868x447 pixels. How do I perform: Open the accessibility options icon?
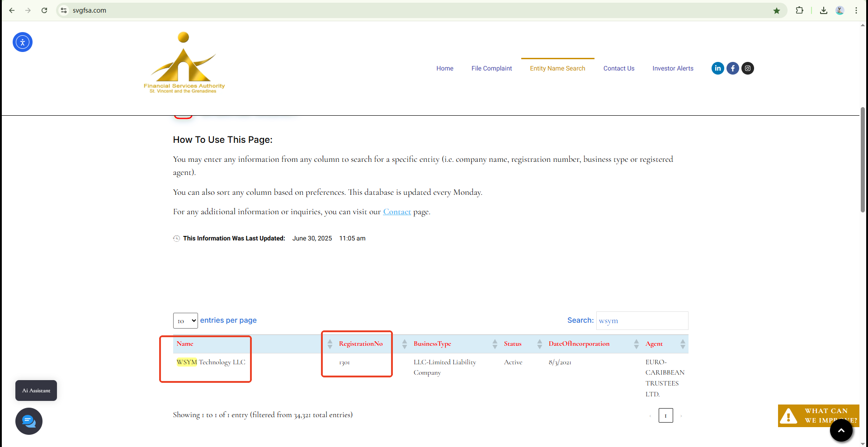[23, 42]
